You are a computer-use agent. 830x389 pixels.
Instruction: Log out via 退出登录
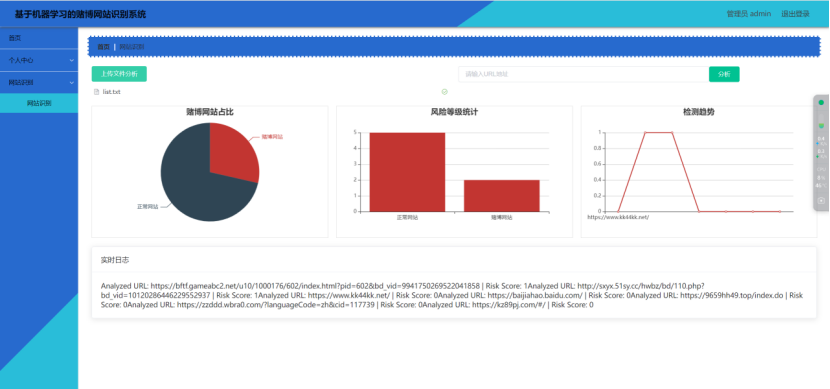795,14
